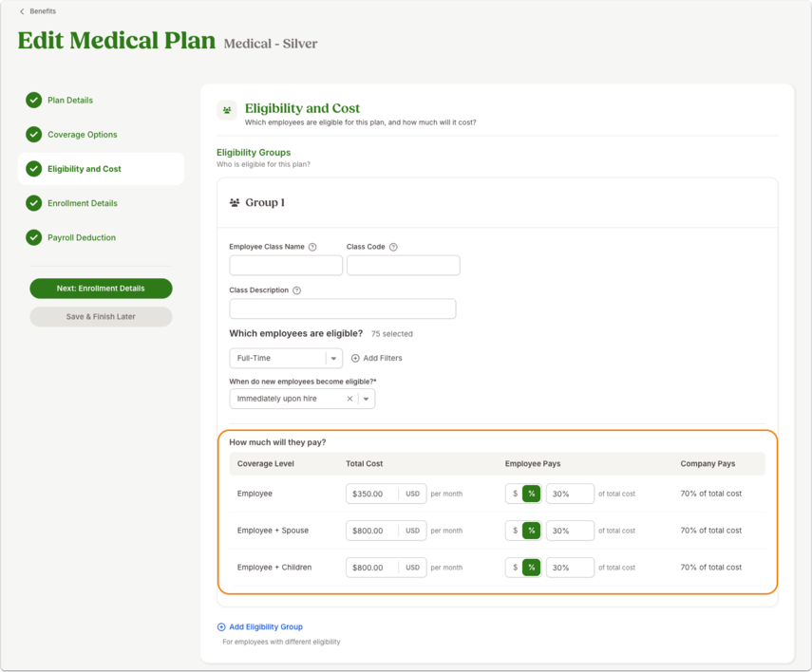Click the Employee Class Name field

point(286,265)
